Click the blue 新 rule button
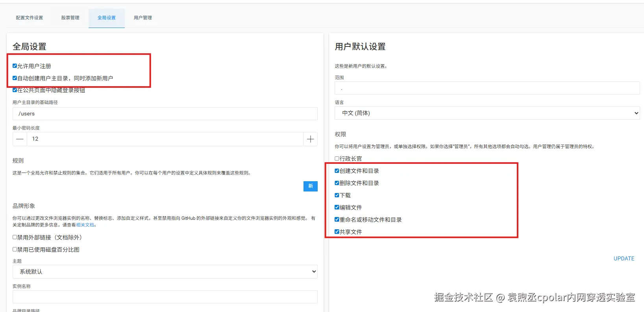 point(311,186)
